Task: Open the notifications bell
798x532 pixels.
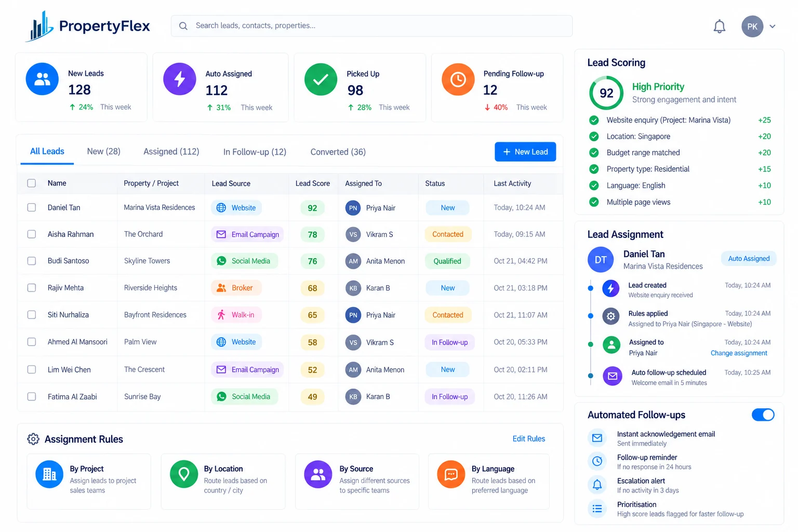Action: (x=720, y=26)
